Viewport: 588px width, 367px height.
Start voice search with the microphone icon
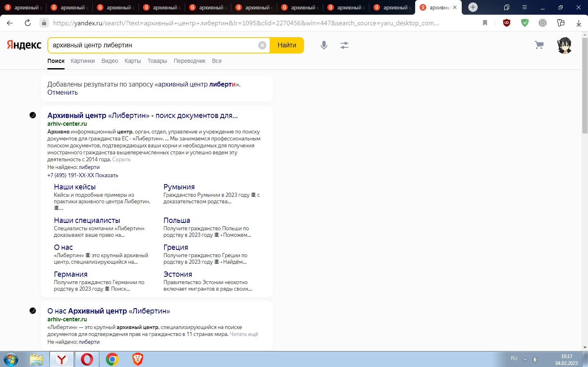click(x=324, y=45)
